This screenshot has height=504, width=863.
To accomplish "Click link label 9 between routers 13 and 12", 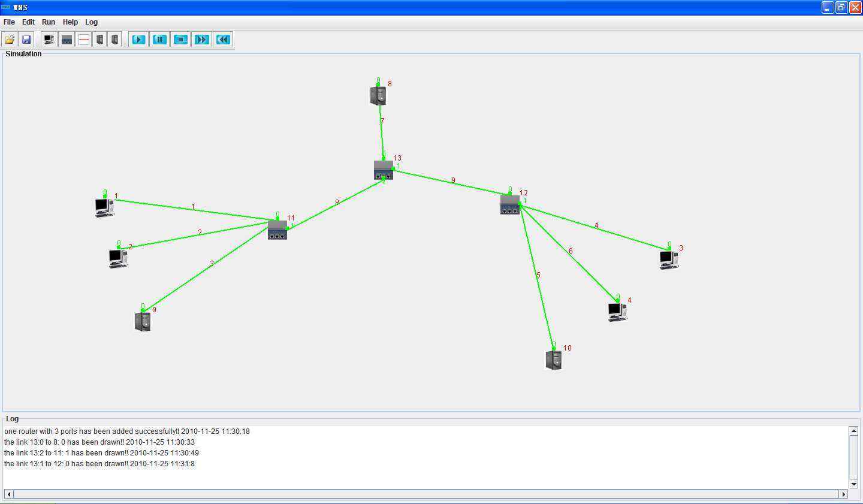I will [x=453, y=180].
